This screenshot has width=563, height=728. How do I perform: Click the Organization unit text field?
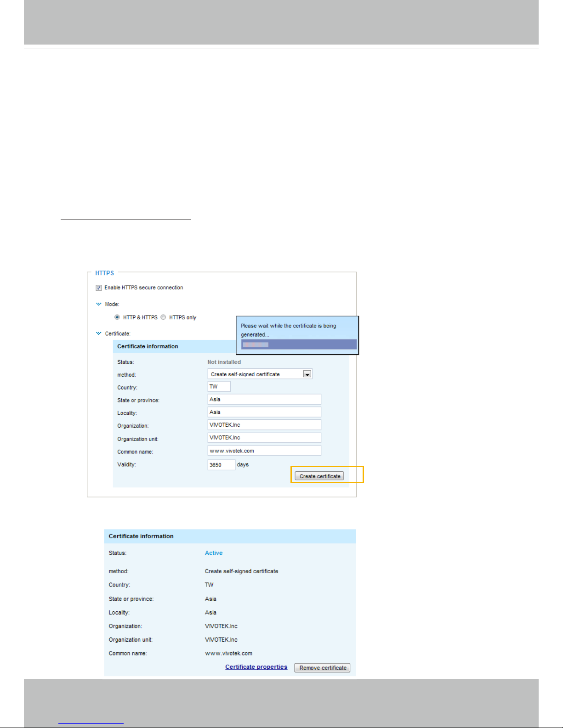pos(264,438)
